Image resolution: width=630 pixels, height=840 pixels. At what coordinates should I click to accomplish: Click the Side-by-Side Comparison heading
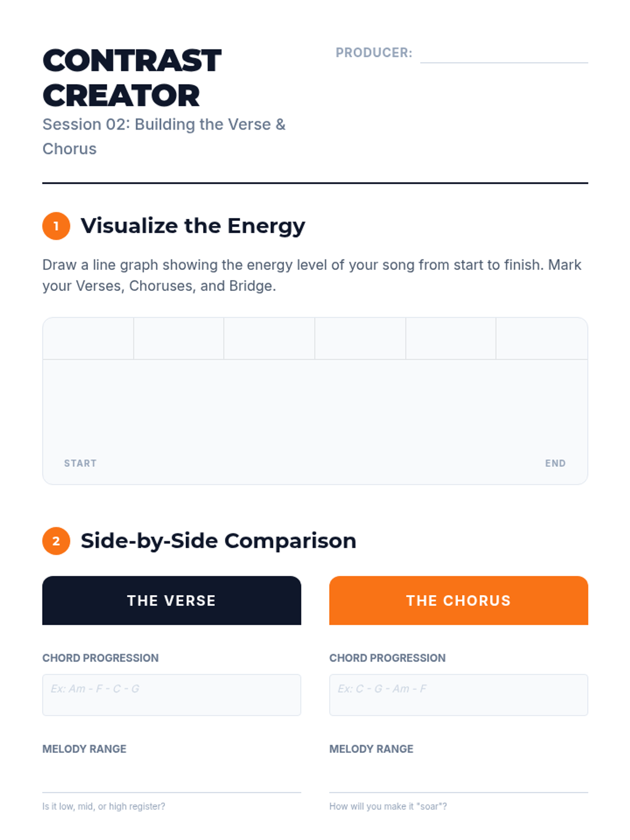click(218, 541)
